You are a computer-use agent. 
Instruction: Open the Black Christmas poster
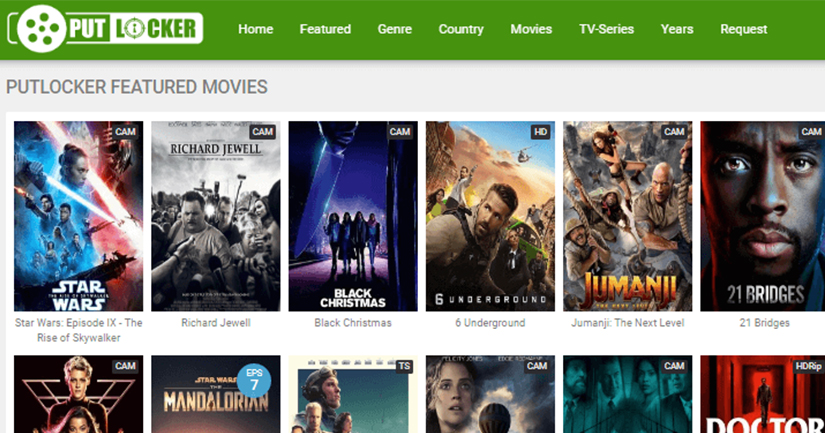point(353,216)
